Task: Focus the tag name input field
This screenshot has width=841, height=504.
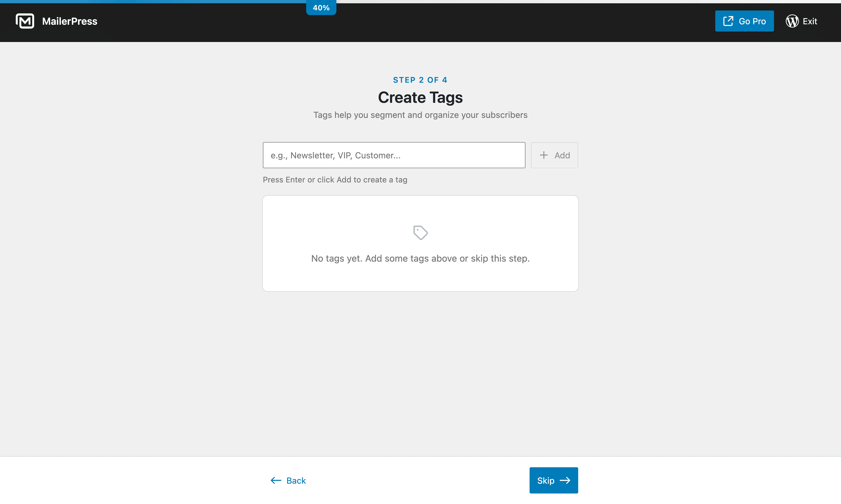Action: pyautogui.click(x=394, y=155)
